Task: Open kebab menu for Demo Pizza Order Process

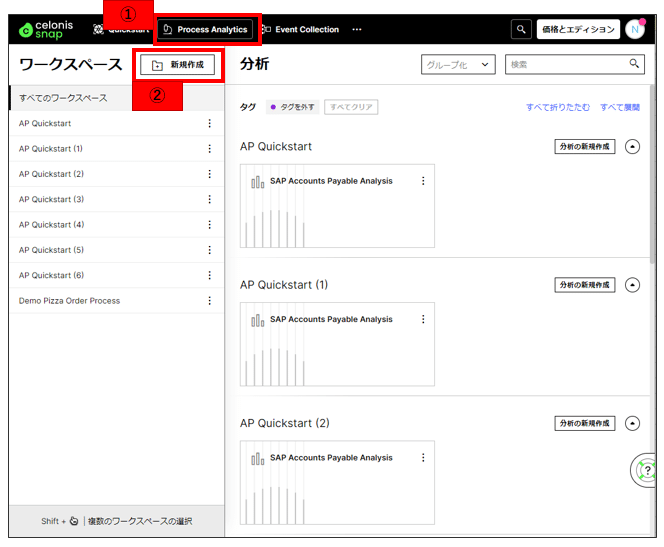Action: tap(210, 301)
